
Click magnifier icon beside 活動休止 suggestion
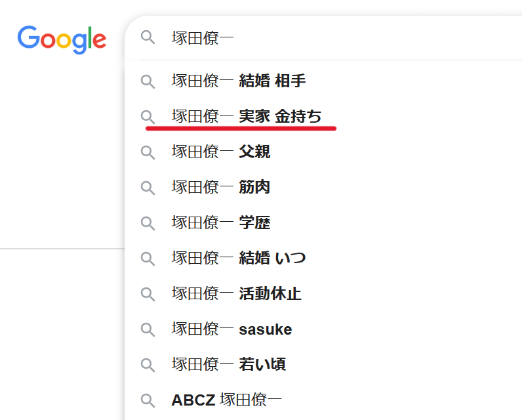pos(148,294)
